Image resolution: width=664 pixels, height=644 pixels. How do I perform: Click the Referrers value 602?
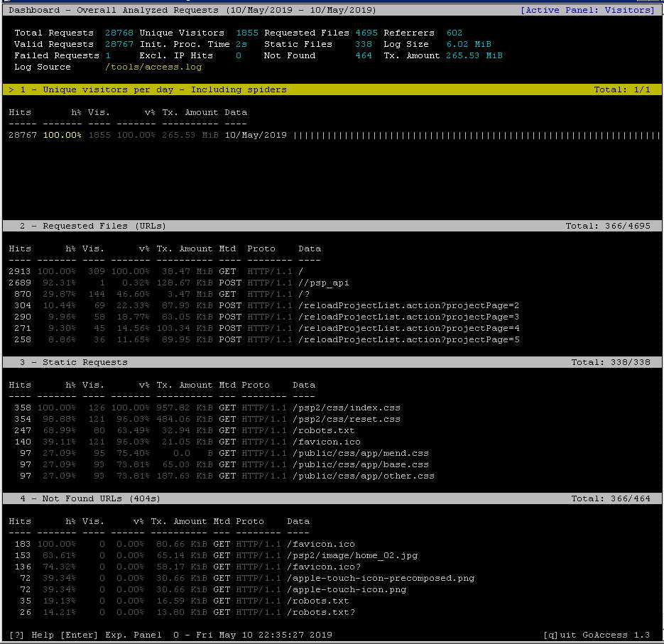click(455, 33)
